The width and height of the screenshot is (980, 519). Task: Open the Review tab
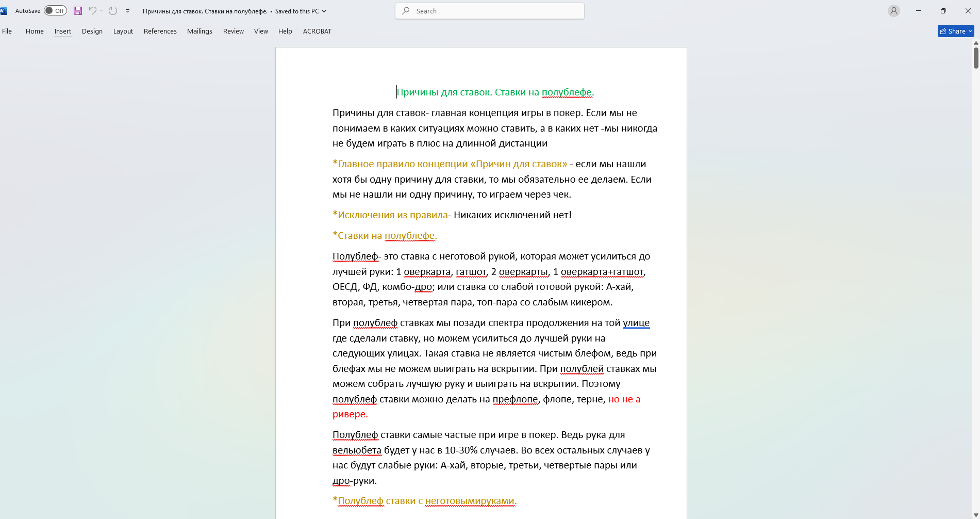[x=234, y=31]
